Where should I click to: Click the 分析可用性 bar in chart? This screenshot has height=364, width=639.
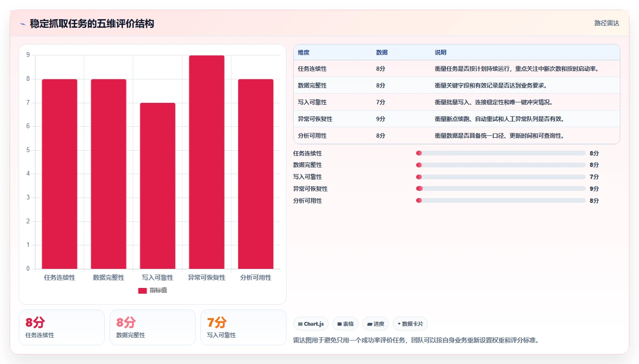pyautogui.click(x=256, y=174)
